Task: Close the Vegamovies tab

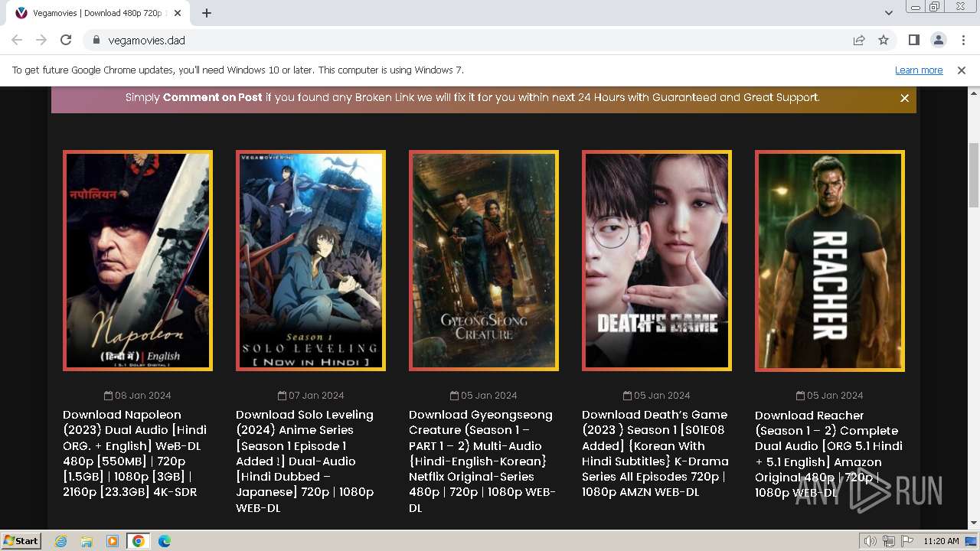Action: coord(178,13)
